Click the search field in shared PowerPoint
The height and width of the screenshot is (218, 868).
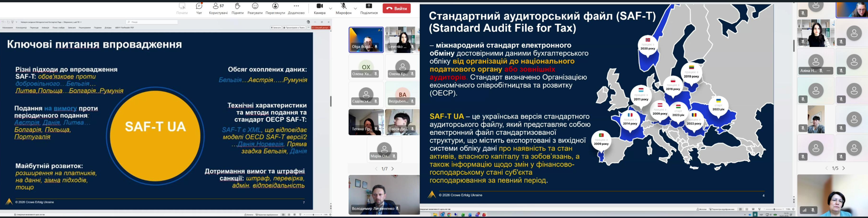(152, 22)
